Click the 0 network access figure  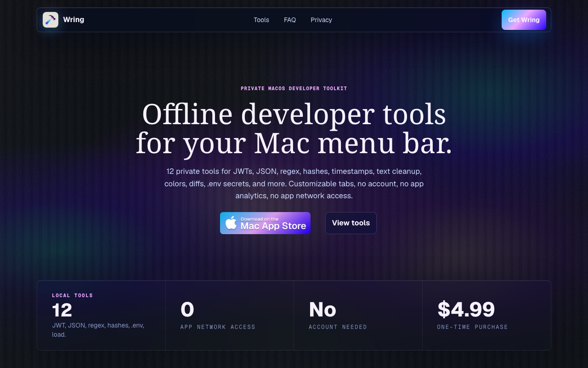[x=187, y=309]
